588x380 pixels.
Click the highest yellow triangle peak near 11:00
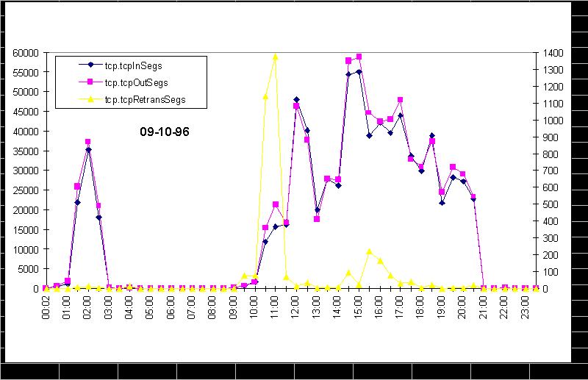point(276,56)
